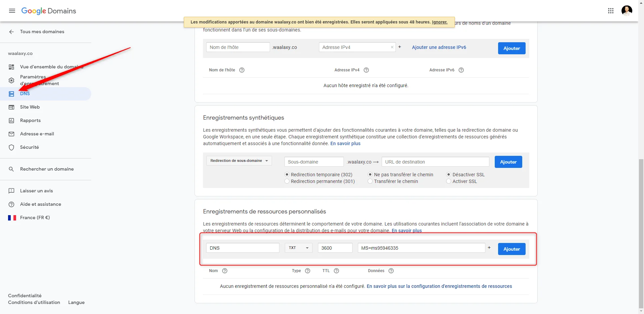Screen dimensions: 644x314
Task: Click the Adresse IPv4 input field
Action: (357, 47)
